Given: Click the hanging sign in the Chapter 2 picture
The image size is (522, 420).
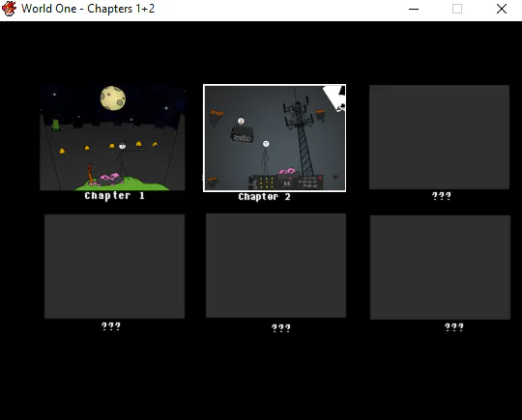Looking at the screenshot, I should tap(242, 134).
